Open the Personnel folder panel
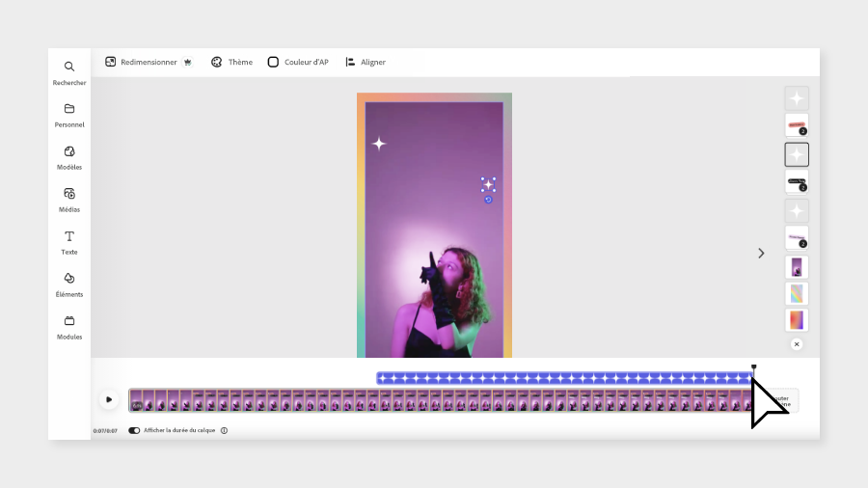Screen dimensions: 868x488 point(69,115)
